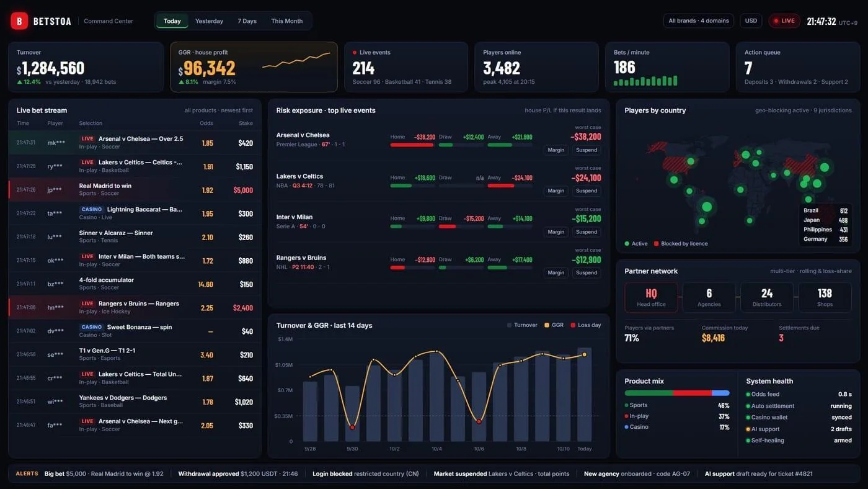Click Brazil 612 in country list
The height and width of the screenshot is (489, 868).
825,210
